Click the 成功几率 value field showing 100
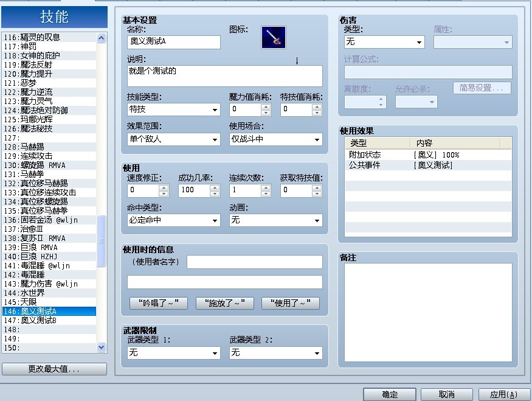This screenshot has width=532, height=401. pos(194,190)
